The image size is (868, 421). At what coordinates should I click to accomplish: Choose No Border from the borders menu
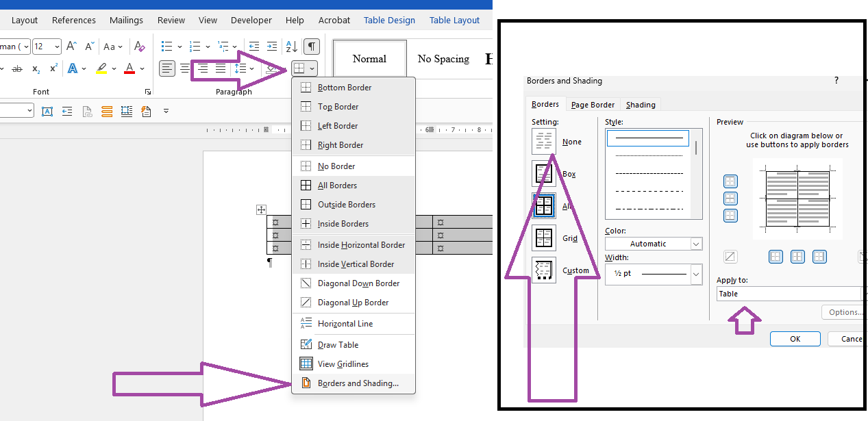click(x=354, y=166)
